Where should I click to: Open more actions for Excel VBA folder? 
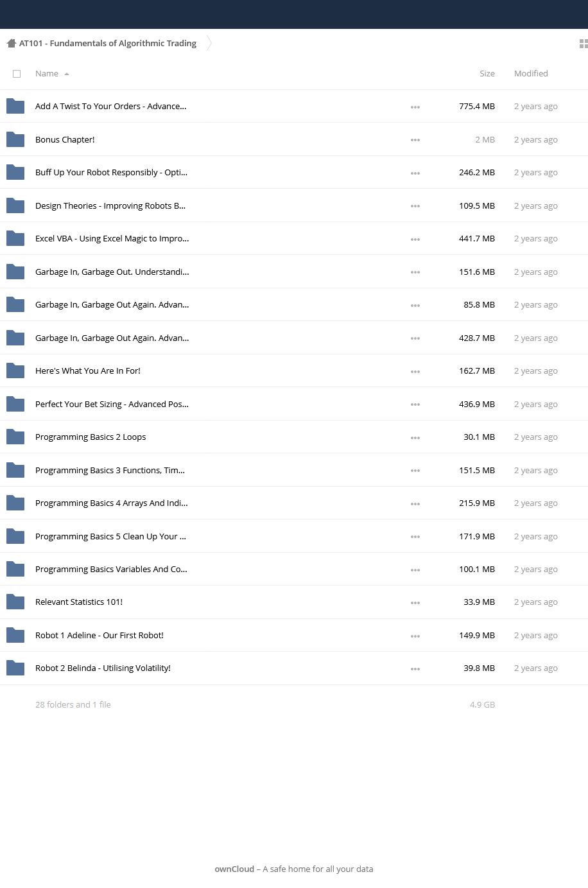click(415, 239)
